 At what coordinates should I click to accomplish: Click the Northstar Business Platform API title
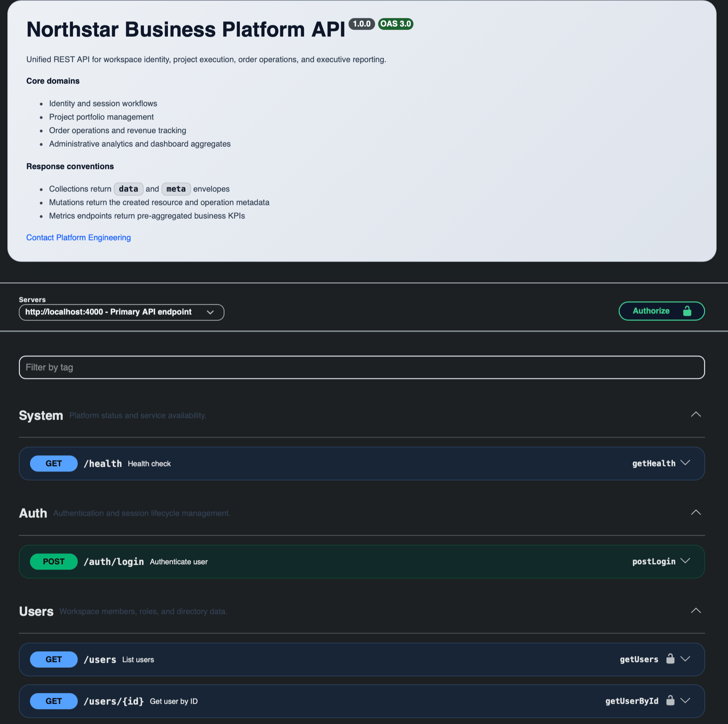[186, 30]
